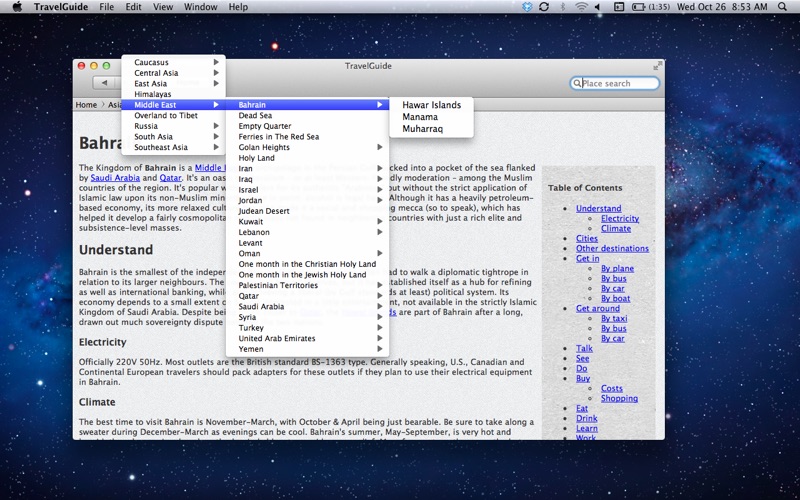Jump to Get in section link
Image resolution: width=800 pixels, height=500 pixels.
588,258
